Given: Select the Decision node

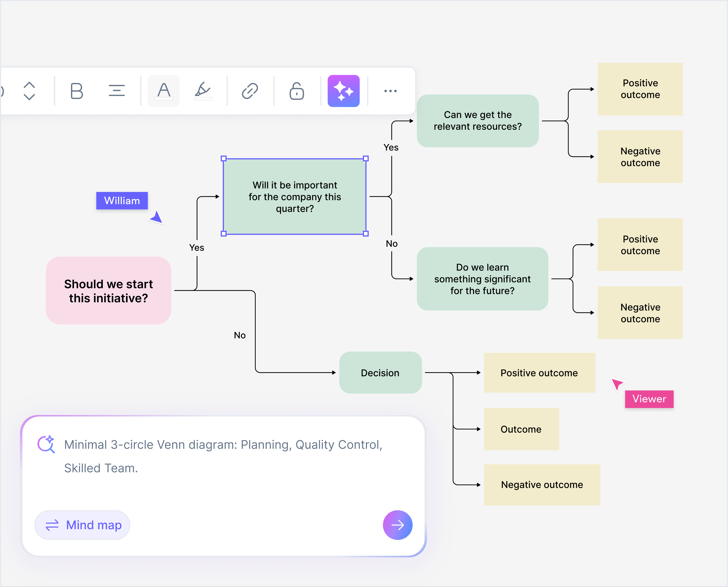Looking at the screenshot, I should (x=380, y=373).
